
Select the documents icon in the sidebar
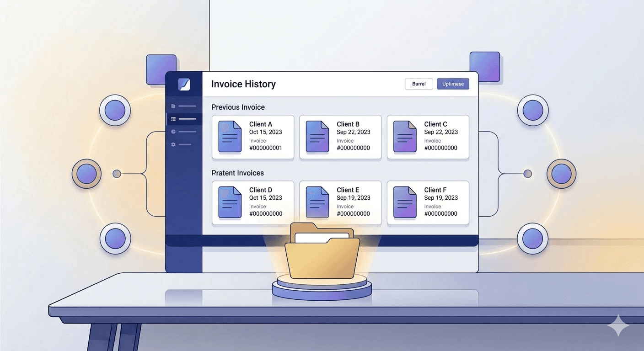pos(173,106)
